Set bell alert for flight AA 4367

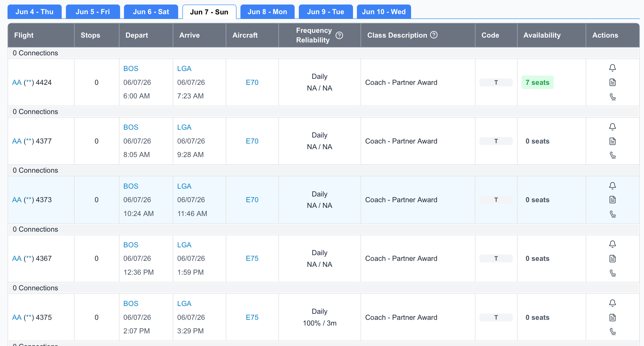tap(612, 244)
